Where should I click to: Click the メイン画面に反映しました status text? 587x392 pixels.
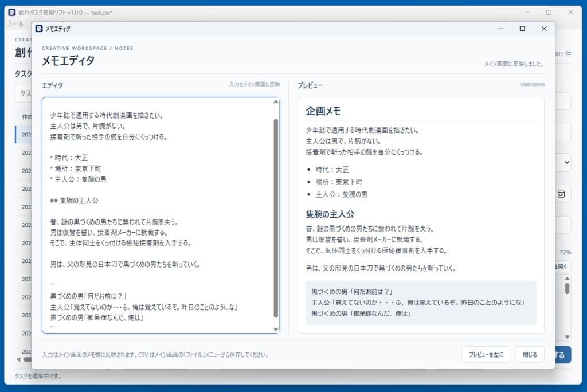514,64
